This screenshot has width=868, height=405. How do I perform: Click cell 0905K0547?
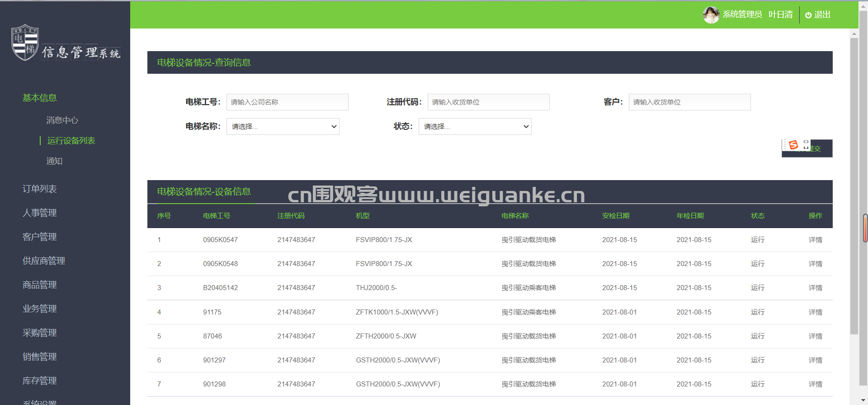click(x=221, y=240)
